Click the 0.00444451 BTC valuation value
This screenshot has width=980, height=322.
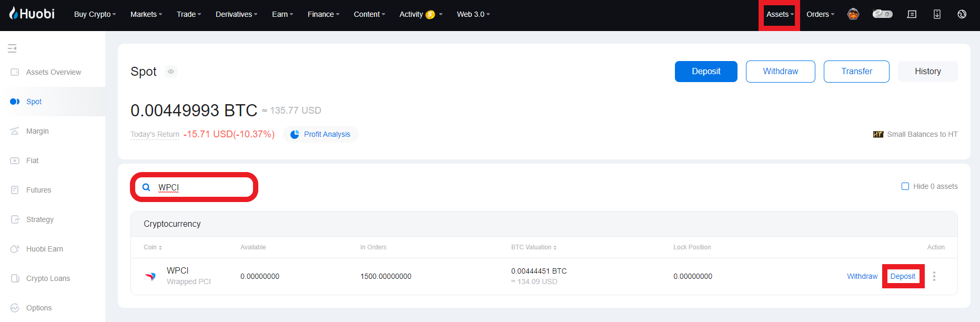539,271
